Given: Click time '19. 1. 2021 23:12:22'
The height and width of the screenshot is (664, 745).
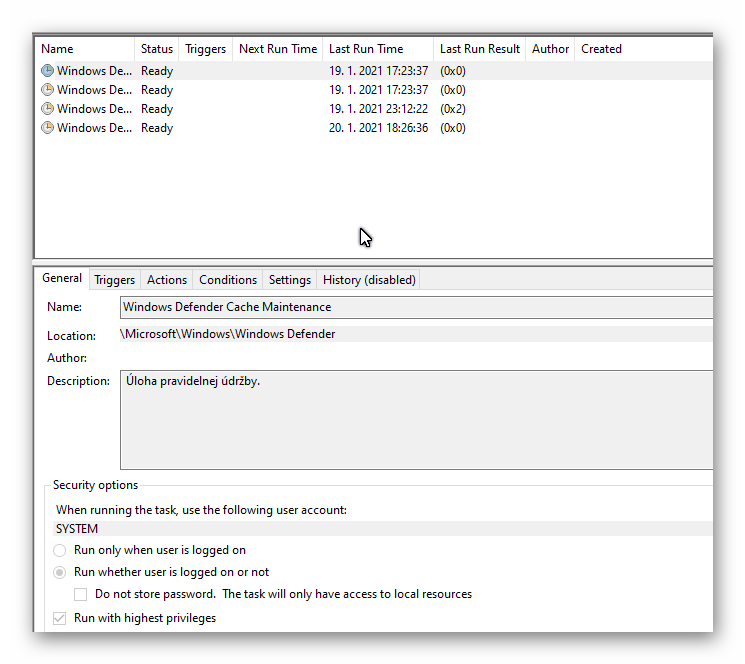Looking at the screenshot, I should tap(378, 109).
